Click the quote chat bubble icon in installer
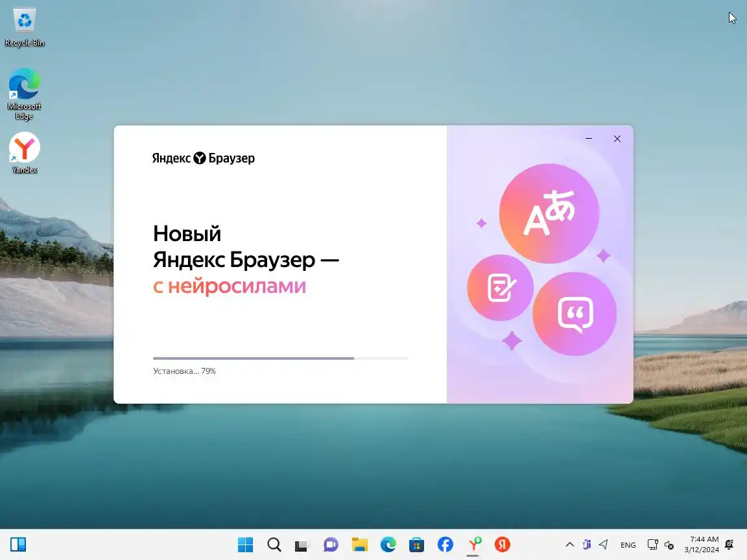The image size is (747, 560). pos(575,314)
